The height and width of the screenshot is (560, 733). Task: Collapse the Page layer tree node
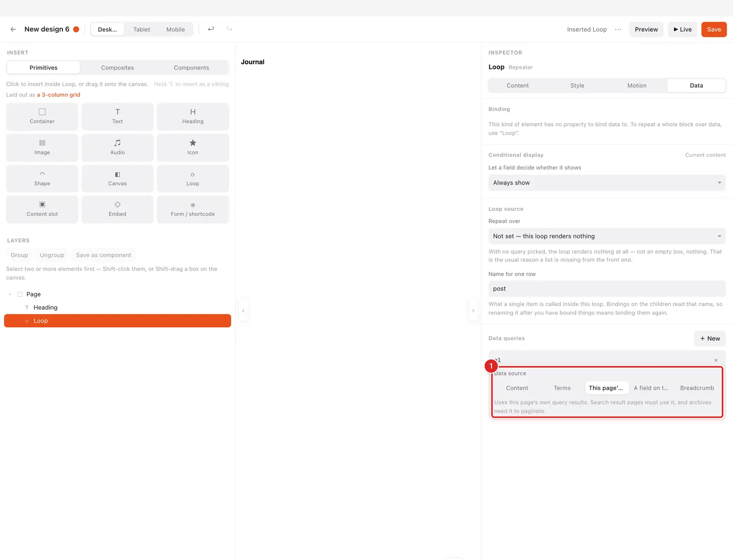point(10,294)
